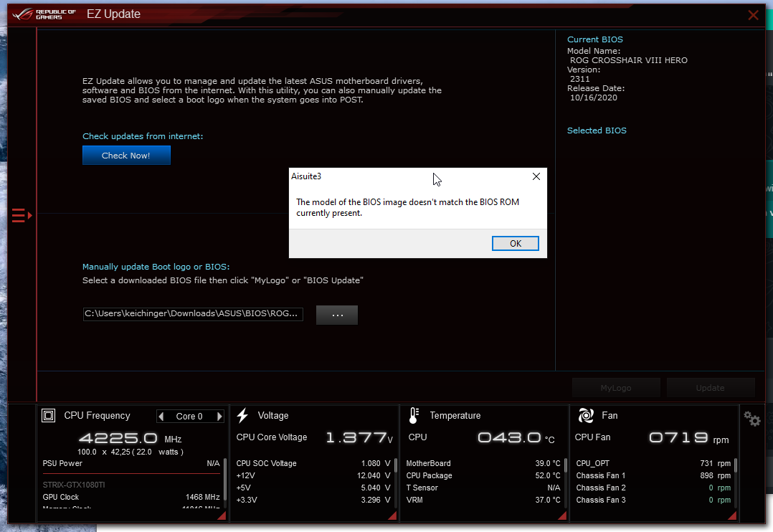Click the BIOS file path field
Image resolution: width=773 pixels, height=532 pixels.
[193, 314]
